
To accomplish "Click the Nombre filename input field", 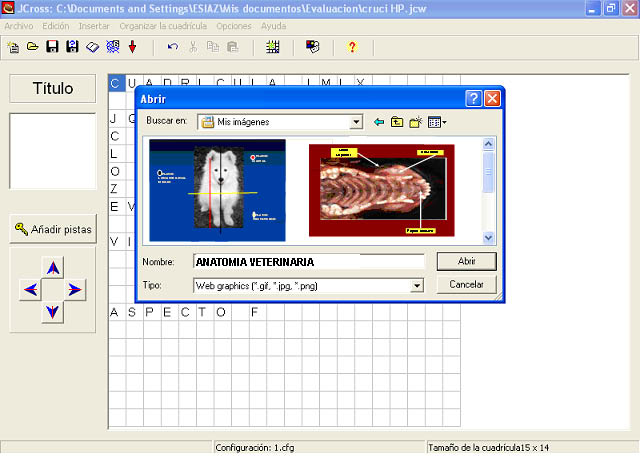I will [x=309, y=262].
